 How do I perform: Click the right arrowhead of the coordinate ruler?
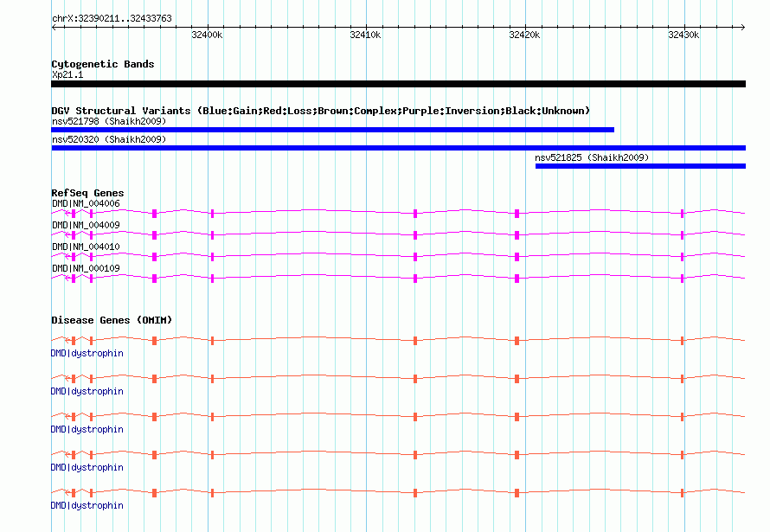pyautogui.click(x=743, y=28)
